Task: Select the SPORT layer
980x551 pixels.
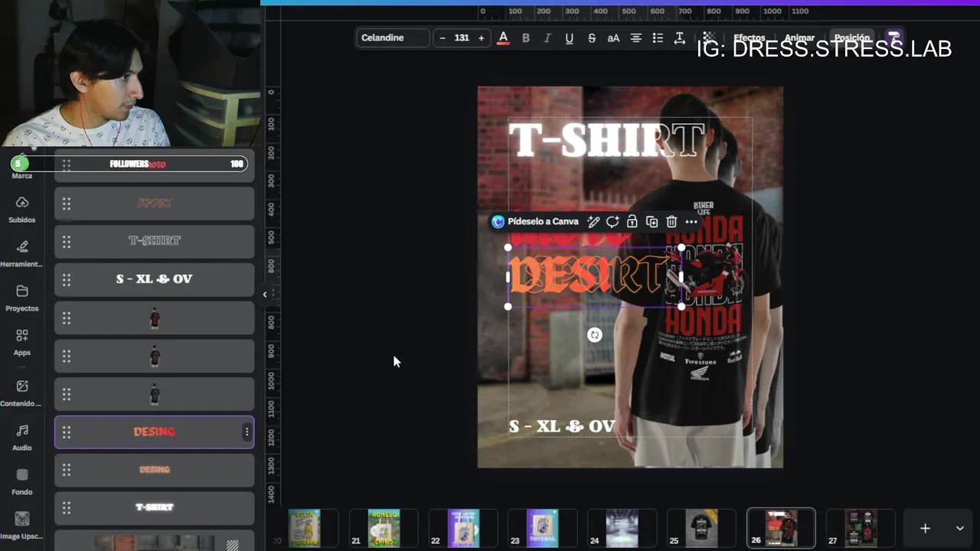Action: (154, 203)
